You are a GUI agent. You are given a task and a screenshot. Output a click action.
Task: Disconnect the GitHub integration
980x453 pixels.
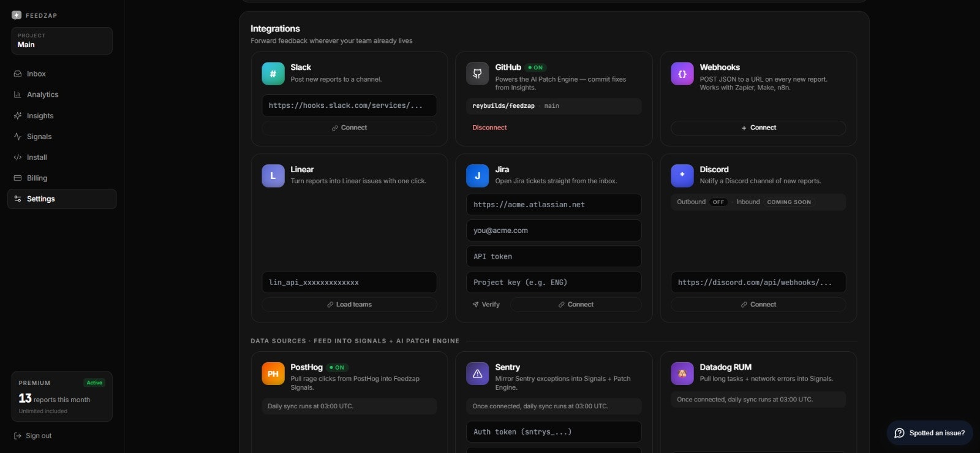pos(489,128)
